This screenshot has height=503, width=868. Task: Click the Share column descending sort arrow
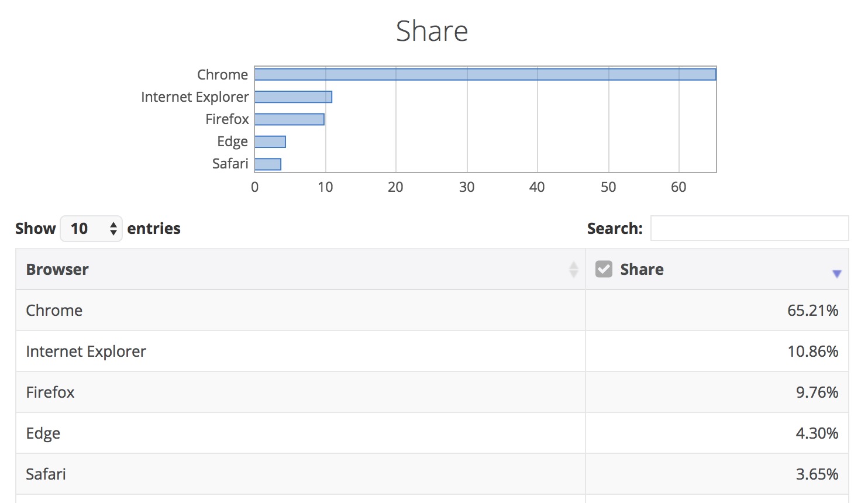point(836,274)
